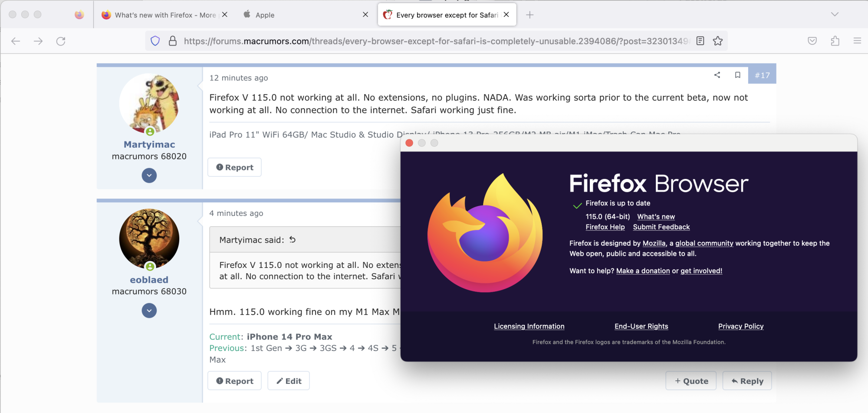Close the About Firefox window
868x413 pixels.
(x=409, y=143)
